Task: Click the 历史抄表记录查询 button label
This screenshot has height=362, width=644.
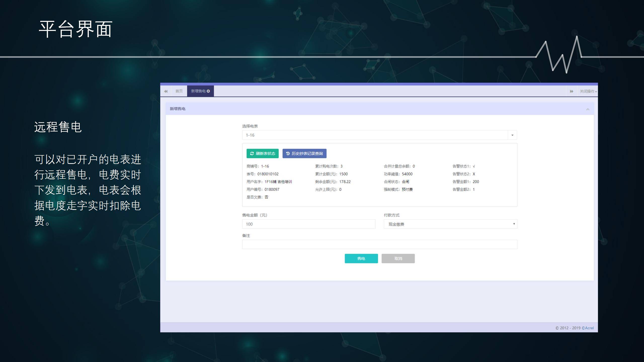Action: tap(307, 153)
